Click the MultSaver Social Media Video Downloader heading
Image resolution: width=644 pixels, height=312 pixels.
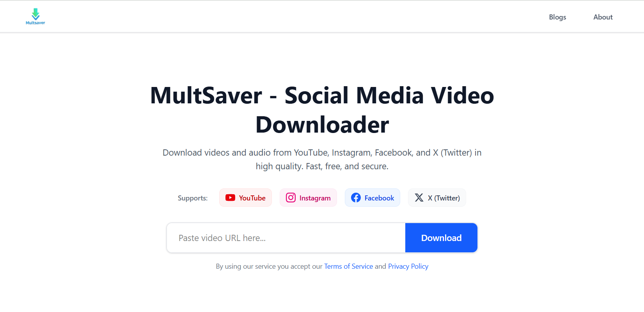[x=322, y=110]
